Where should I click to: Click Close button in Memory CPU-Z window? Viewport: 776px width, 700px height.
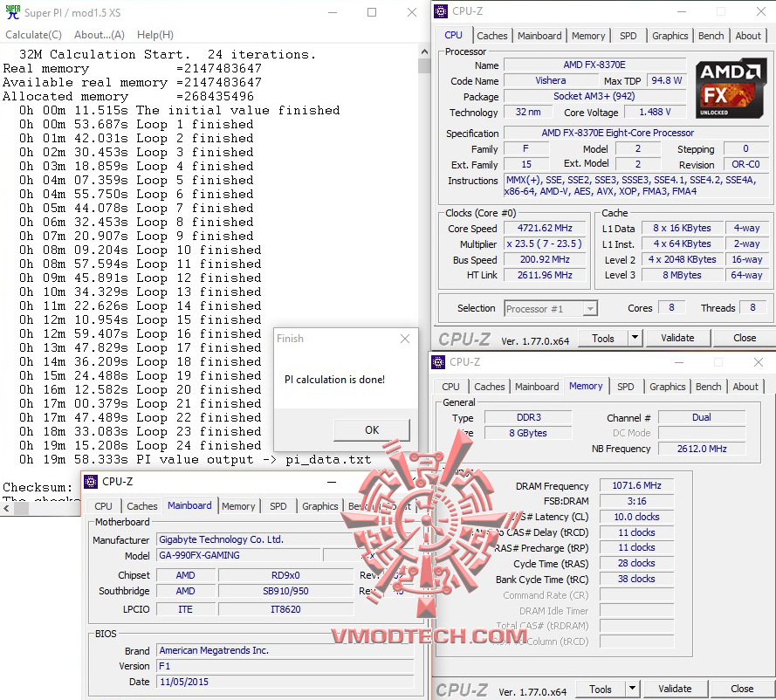coord(742,689)
